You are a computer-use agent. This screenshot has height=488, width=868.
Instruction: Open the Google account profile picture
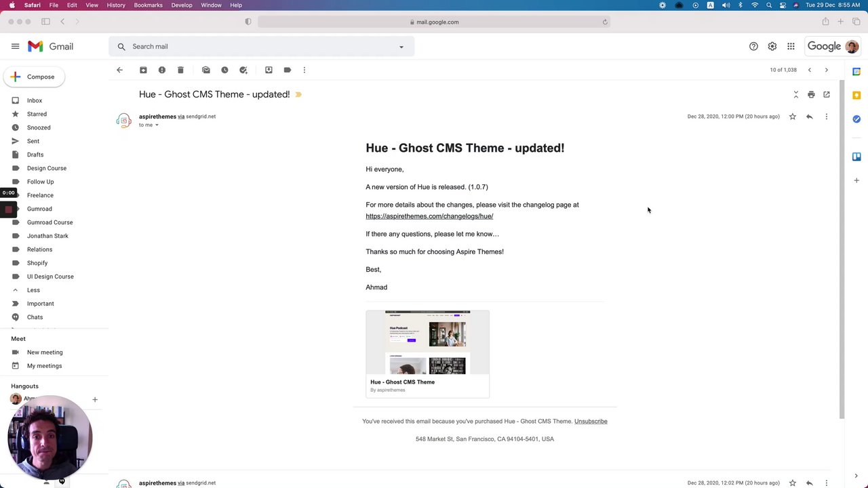tap(852, 46)
